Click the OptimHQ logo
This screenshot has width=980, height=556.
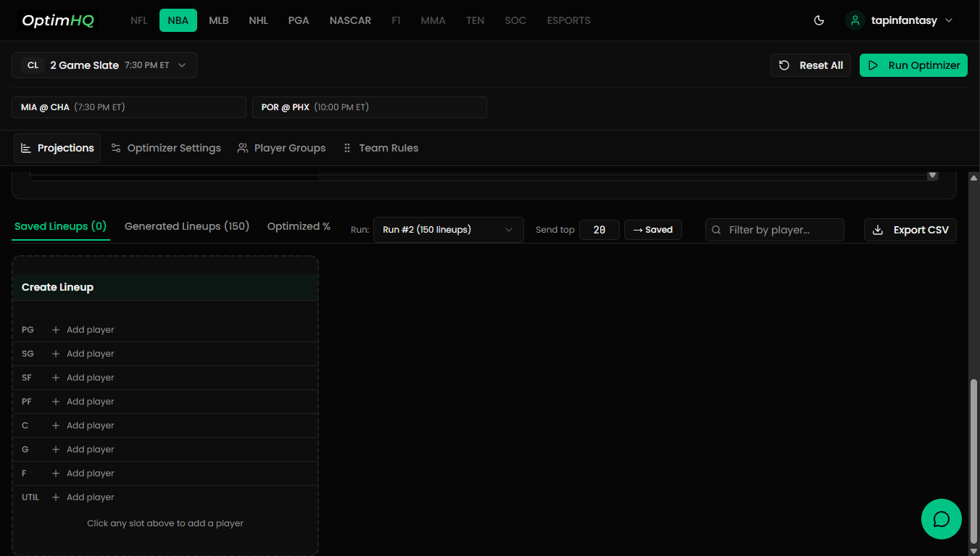58,20
